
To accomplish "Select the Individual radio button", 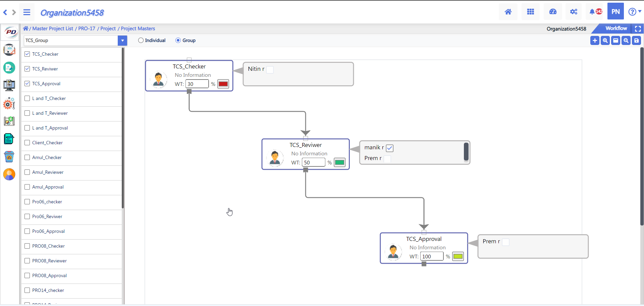I will click(141, 40).
